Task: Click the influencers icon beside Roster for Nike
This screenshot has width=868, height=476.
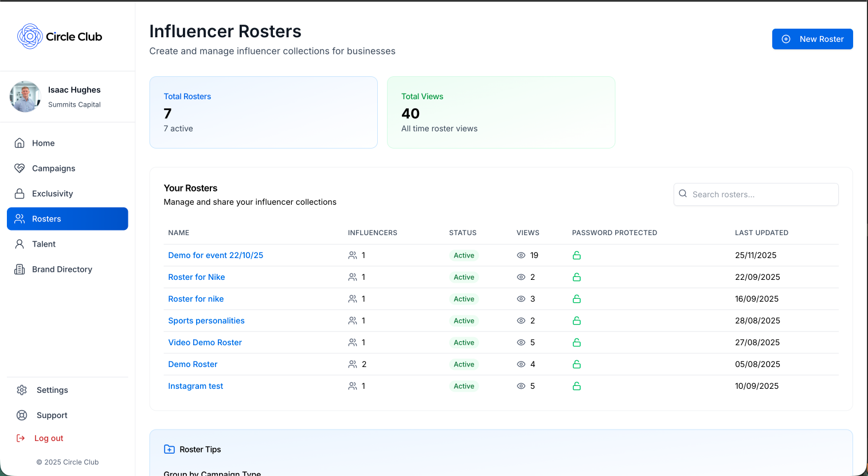Action: [x=353, y=277]
